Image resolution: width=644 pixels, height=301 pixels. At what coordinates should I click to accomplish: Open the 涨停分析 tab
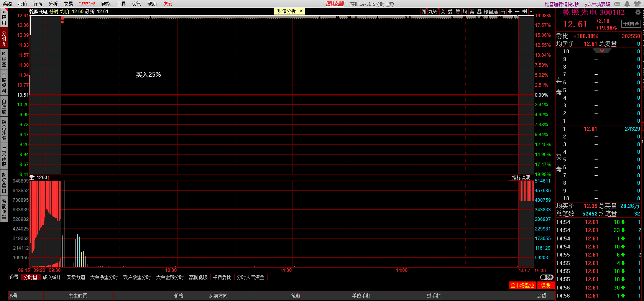(287, 11)
